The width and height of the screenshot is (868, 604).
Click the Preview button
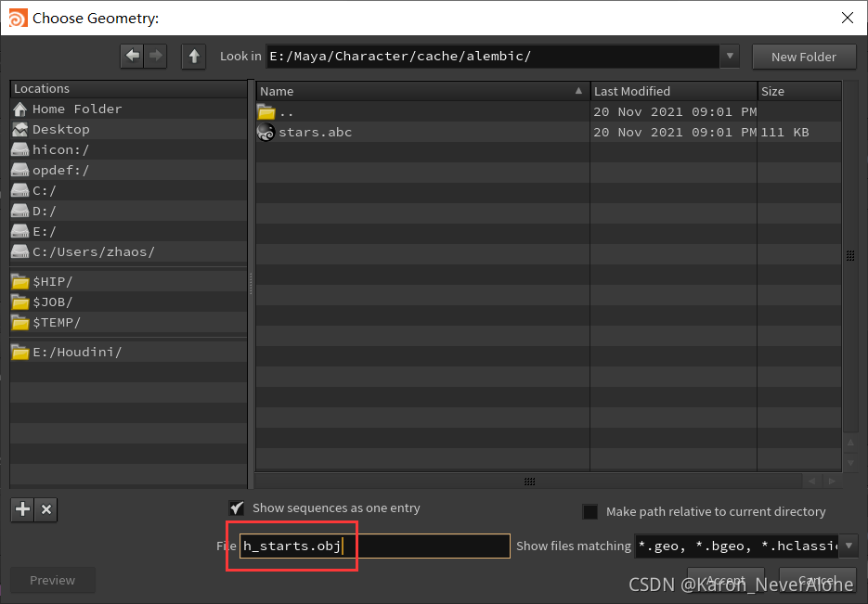pos(53,580)
